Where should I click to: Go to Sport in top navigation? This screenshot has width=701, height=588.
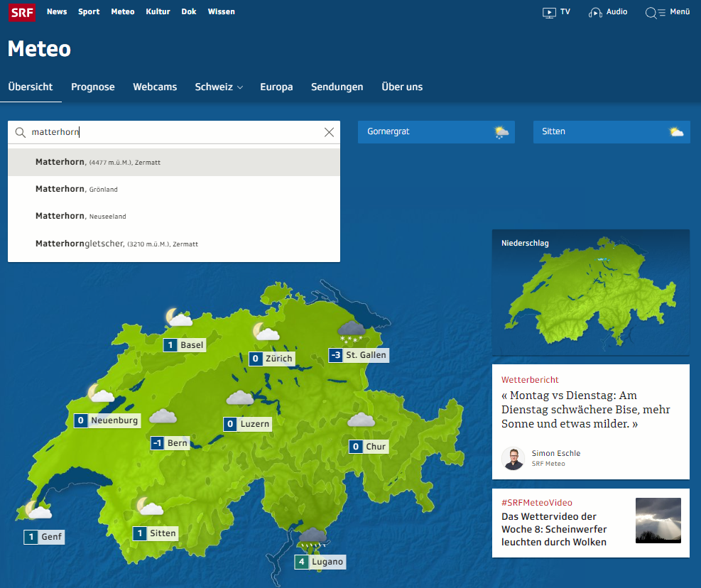coord(89,11)
